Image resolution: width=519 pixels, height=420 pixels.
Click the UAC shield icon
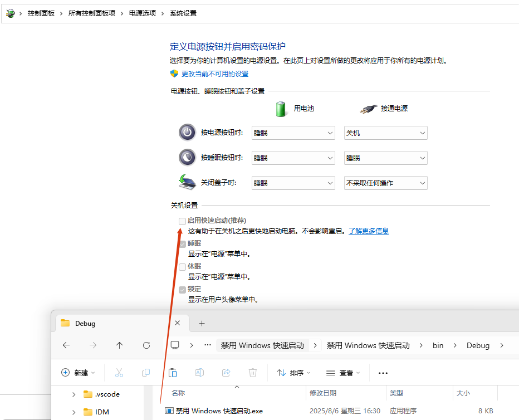click(x=174, y=74)
